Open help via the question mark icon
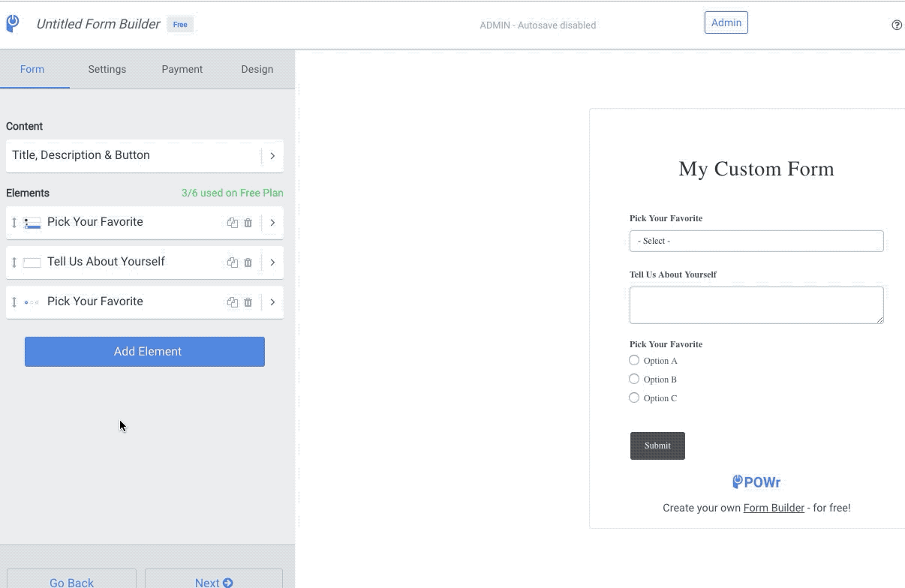Viewport: 905px width, 588px height. tap(897, 25)
